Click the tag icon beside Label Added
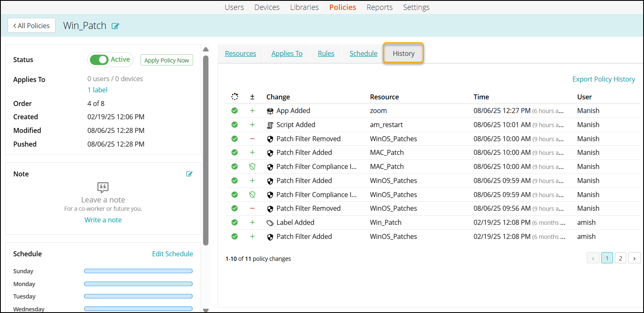The width and height of the screenshot is (644, 313). click(270, 223)
